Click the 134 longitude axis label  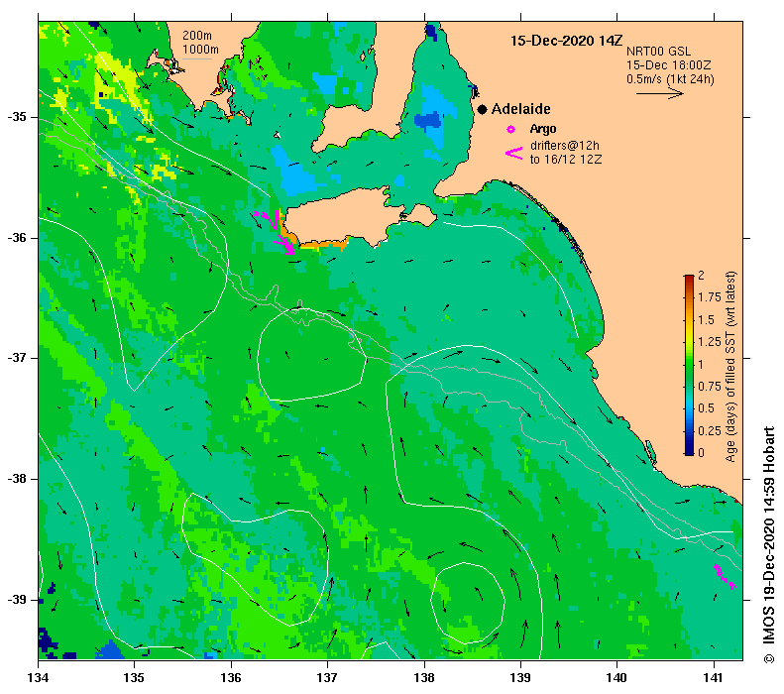(x=38, y=677)
